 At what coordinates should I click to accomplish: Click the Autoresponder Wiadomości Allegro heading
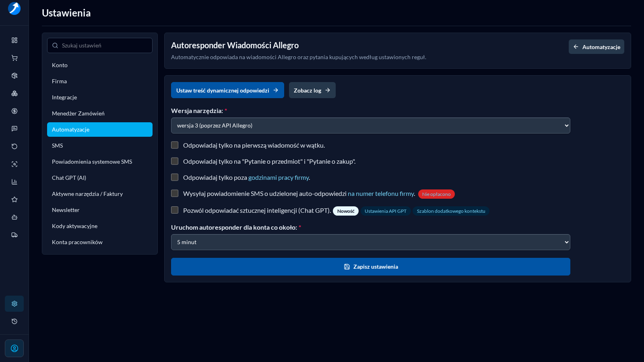tap(235, 45)
